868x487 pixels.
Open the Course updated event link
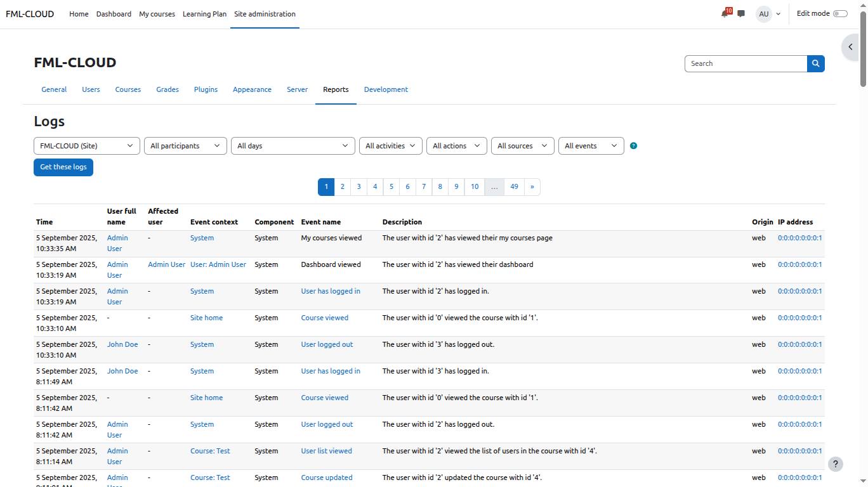(x=327, y=478)
